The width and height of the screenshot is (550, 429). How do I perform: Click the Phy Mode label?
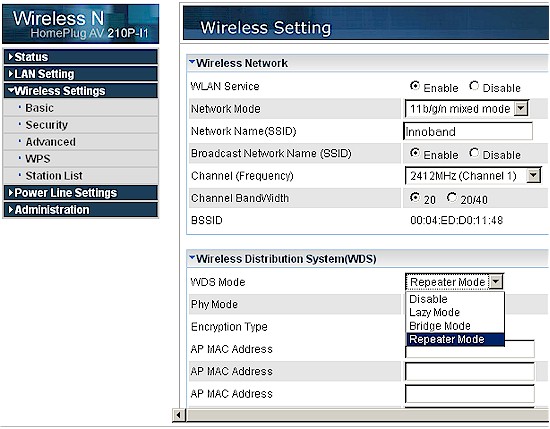coord(214,304)
